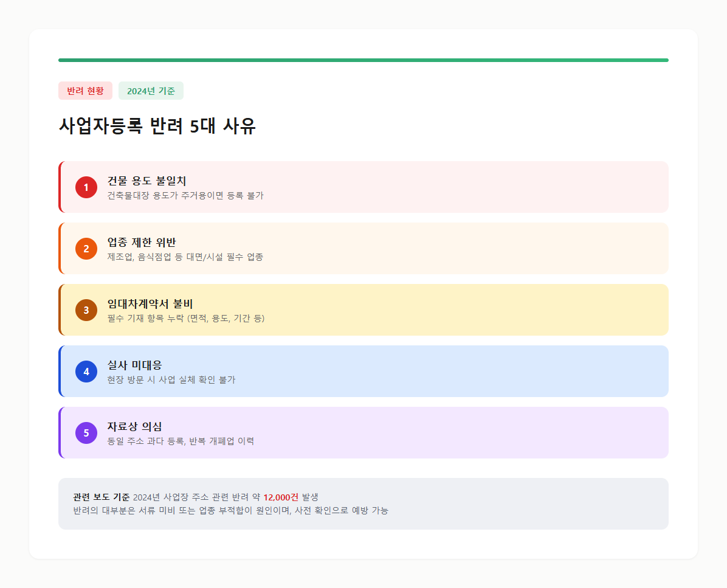
Task: Click '필수 기재 항목 누락' description text
Action: 186,318
